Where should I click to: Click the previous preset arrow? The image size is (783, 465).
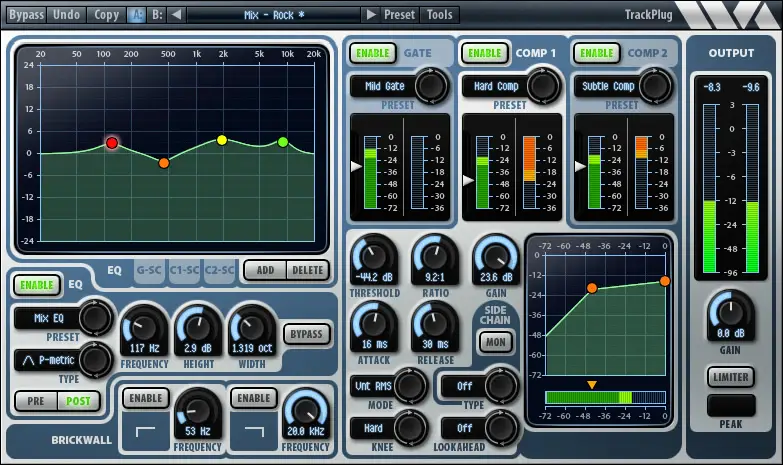[x=176, y=15]
